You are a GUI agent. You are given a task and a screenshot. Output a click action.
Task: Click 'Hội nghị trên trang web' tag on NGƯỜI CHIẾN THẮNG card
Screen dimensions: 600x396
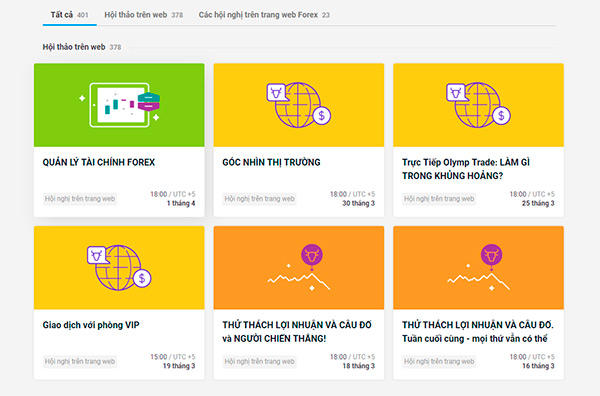tap(259, 361)
